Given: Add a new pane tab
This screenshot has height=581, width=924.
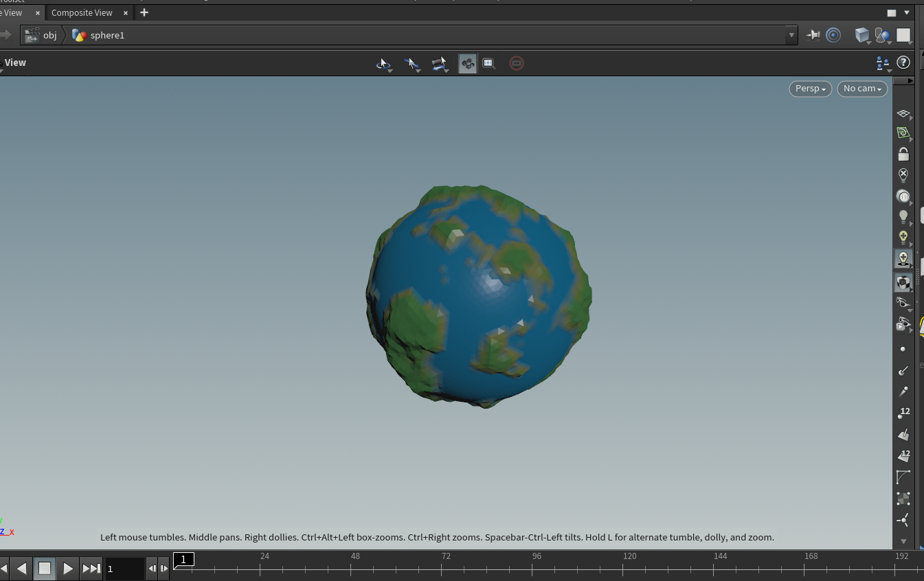Looking at the screenshot, I should pyautogui.click(x=144, y=12).
